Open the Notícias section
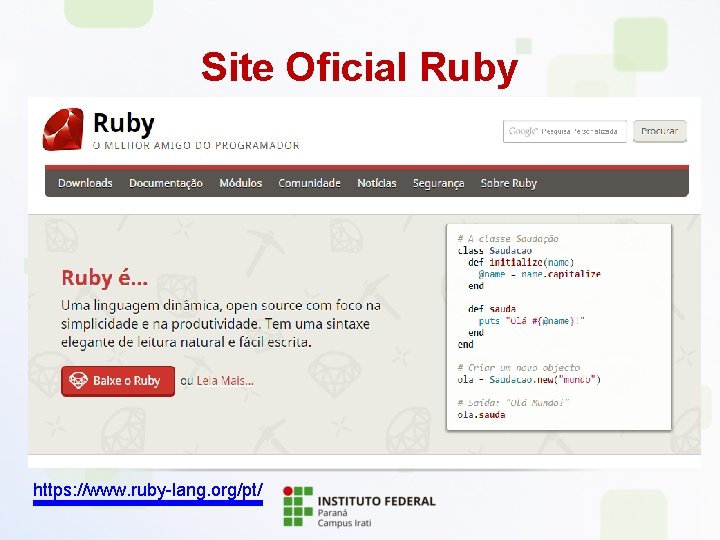Viewport: 720px width, 540px height. (x=377, y=183)
